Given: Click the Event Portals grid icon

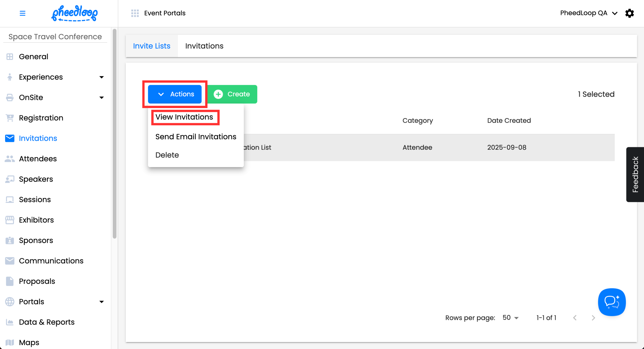Looking at the screenshot, I should click(135, 13).
